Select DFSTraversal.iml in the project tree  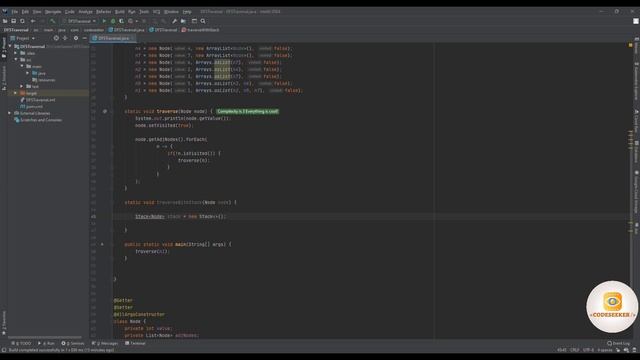pos(38,100)
